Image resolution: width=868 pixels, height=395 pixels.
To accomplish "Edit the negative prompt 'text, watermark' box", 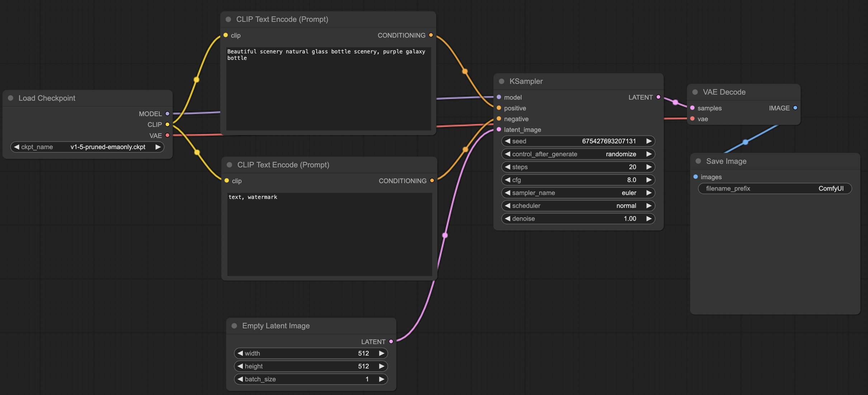I will tap(330, 234).
